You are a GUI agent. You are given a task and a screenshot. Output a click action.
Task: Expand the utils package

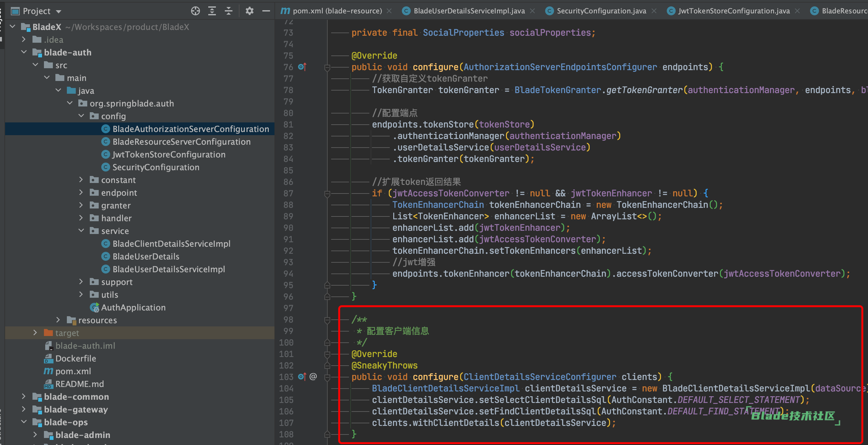[x=81, y=294]
